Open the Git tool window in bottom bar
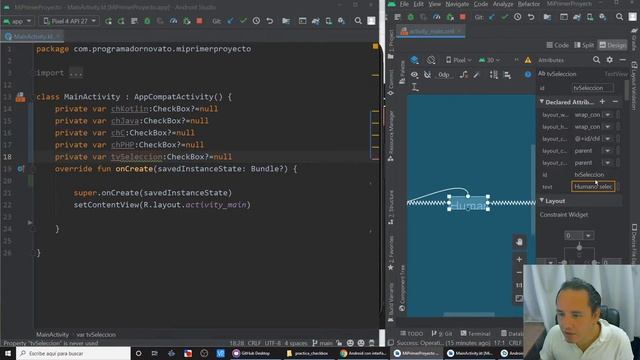Viewport: 640px width, 360px height. coord(442,334)
